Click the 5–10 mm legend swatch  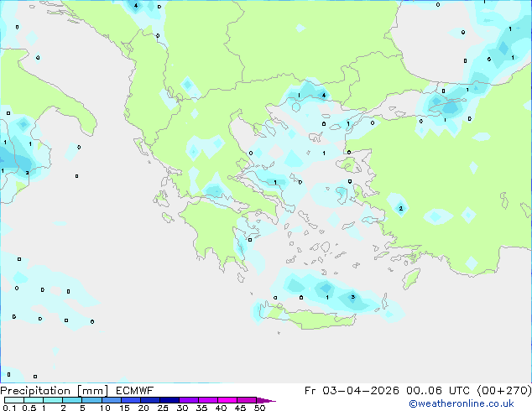pyautogui.click(x=91, y=400)
